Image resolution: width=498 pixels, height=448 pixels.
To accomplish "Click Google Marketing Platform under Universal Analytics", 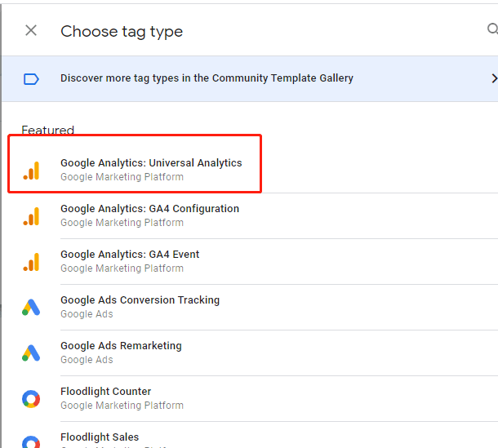I will tap(122, 177).
